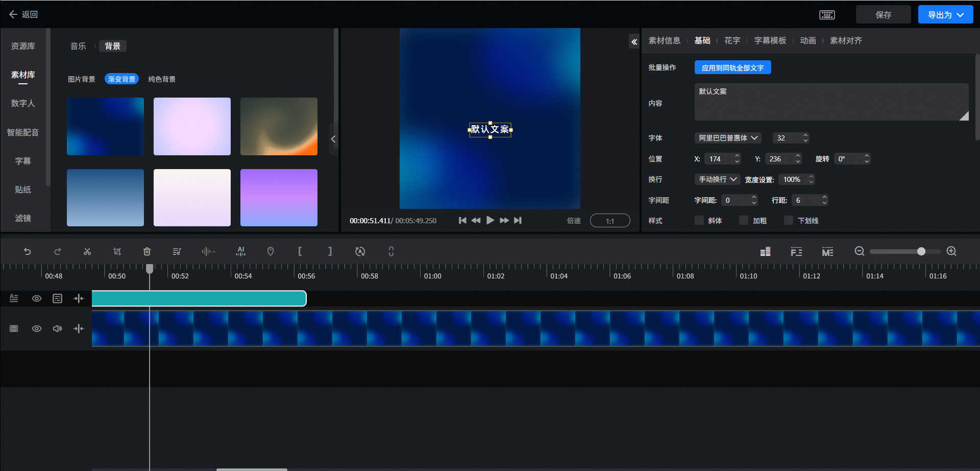This screenshot has height=471, width=980.
Task: Select the purple gradient background thumbnail
Action: 279,198
